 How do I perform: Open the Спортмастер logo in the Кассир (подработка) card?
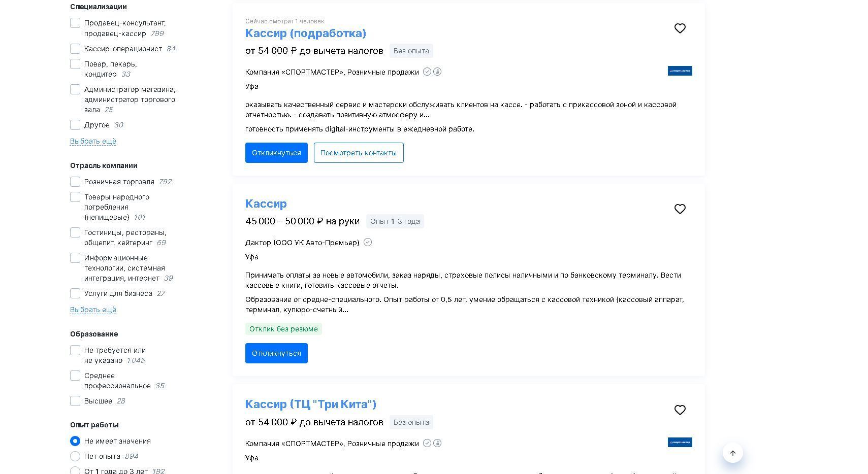point(680,71)
